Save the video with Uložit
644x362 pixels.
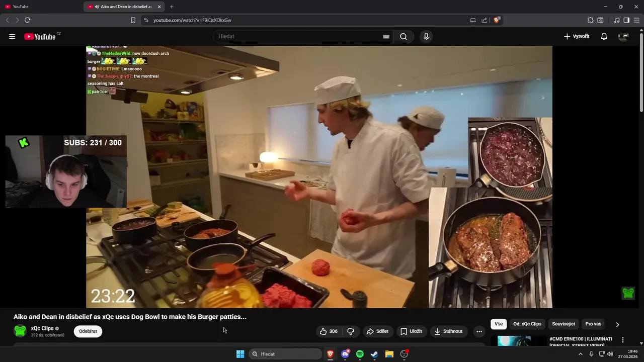pos(411,331)
